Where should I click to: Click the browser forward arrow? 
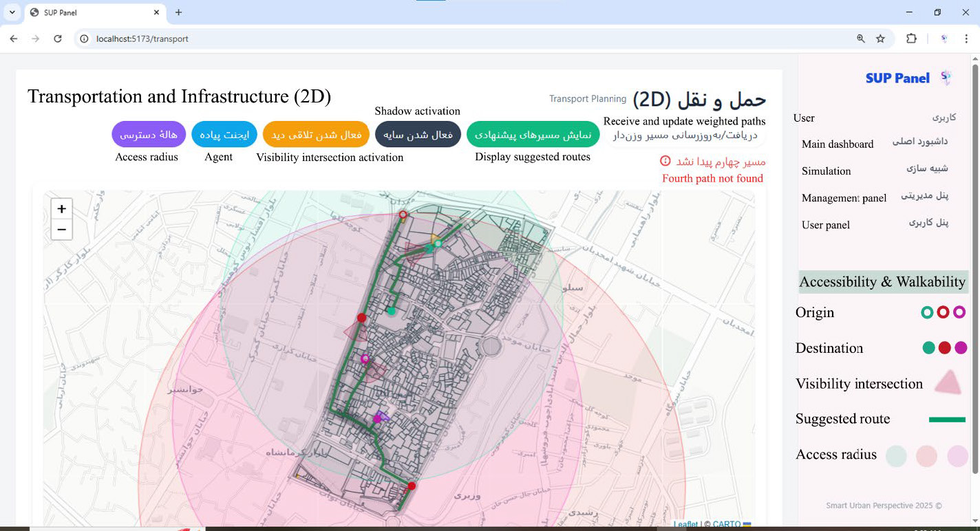[x=36, y=39]
